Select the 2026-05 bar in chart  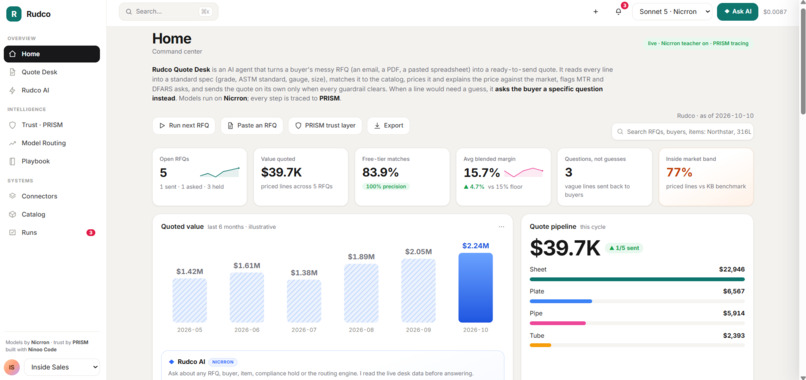pyautogui.click(x=190, y=300)
